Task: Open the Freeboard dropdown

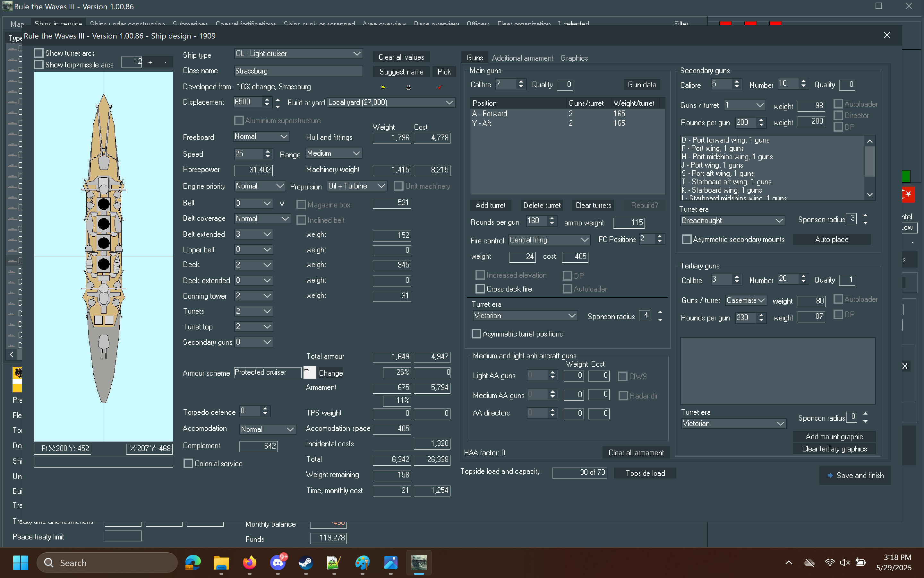Action: pos(261,136)
